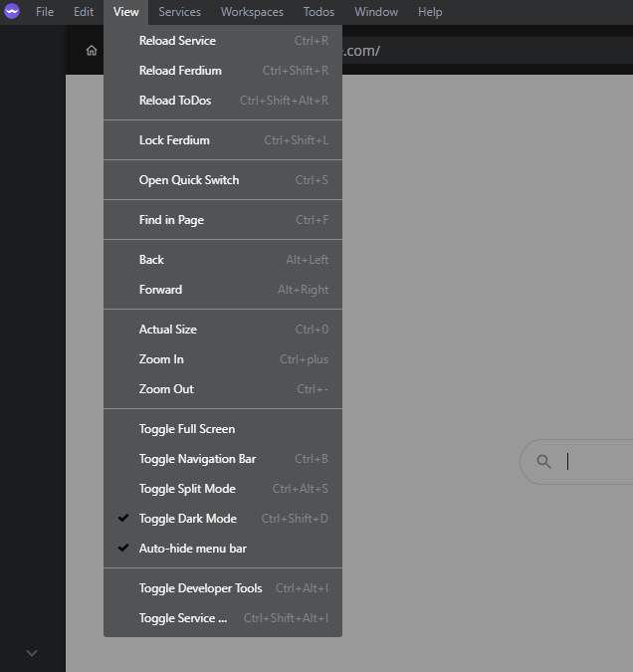
Task: Choose Toggle Developer Tools
Action: click(223, 588)
